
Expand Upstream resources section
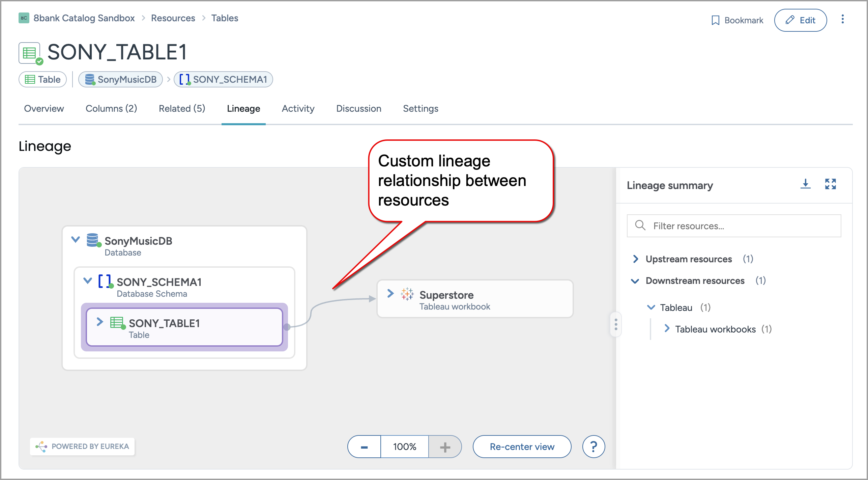tap(636, 259)
